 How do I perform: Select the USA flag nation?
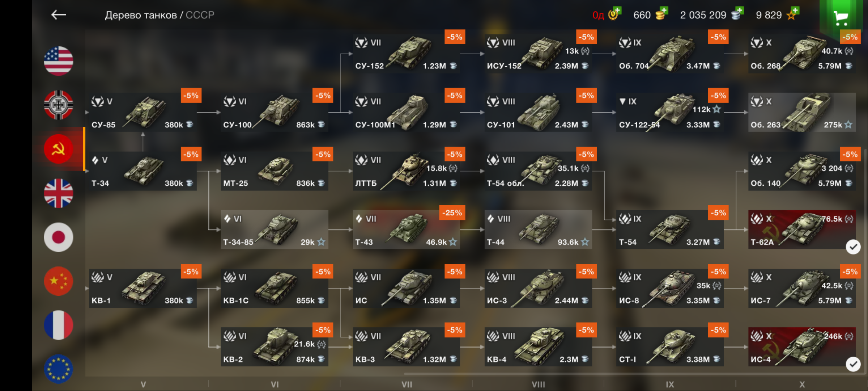[59, 61]
